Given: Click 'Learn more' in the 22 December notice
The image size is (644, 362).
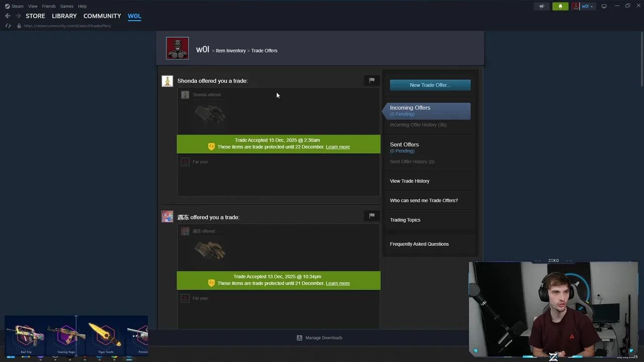Looking at the screenshot, I should coord(338,147).
